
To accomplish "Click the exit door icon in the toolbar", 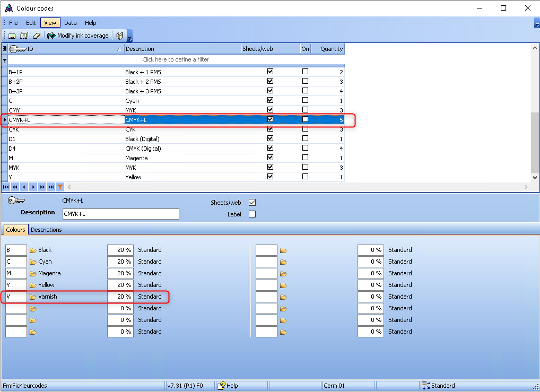I will point(119,36).
